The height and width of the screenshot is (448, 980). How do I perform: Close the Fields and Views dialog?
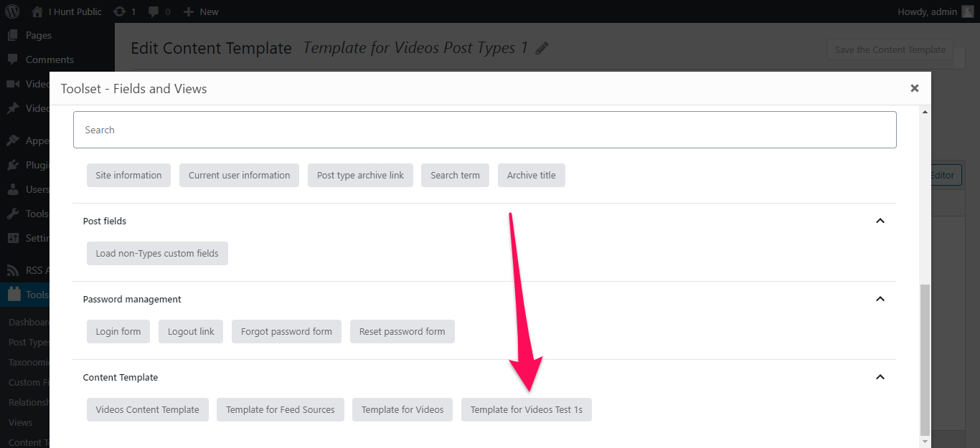[x=915, y=88]
